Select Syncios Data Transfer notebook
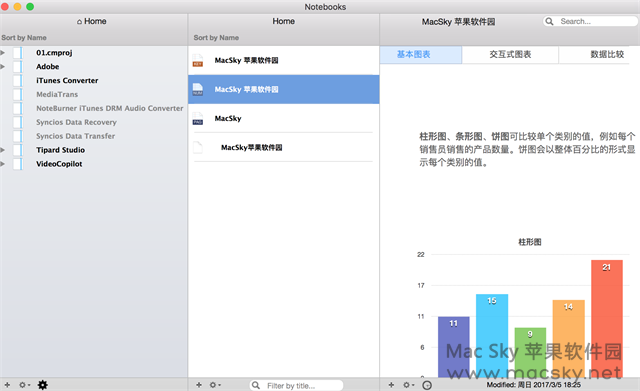Image resolution: width=640 pixels, height=391 pixels. click(75, 136)
